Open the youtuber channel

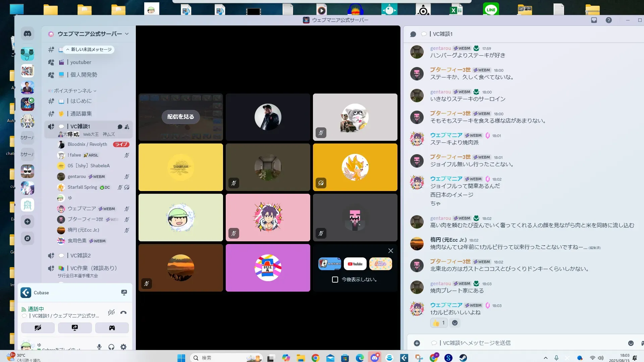(80, 62)
